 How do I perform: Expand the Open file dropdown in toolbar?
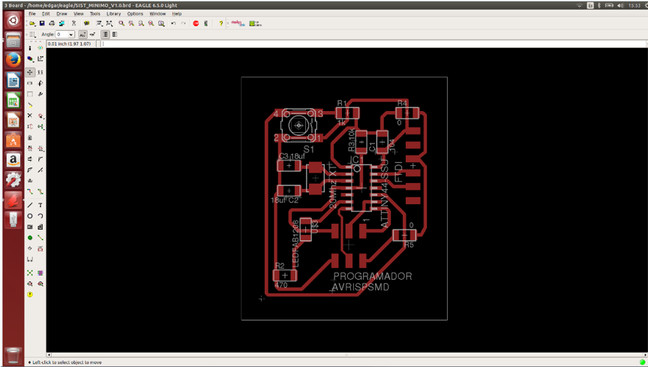click(x=32, y=24)
